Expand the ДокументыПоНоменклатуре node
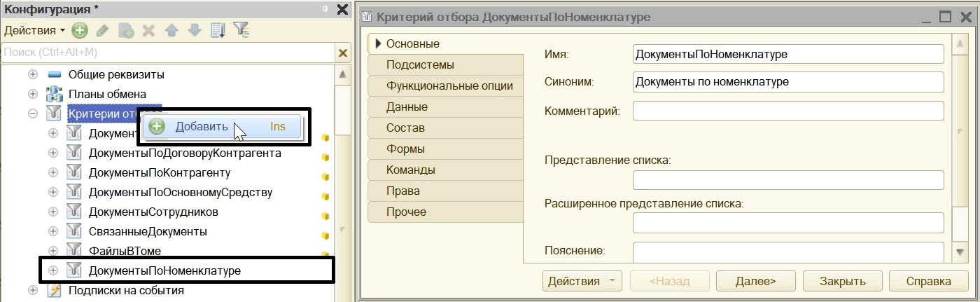 pos(53,270)
